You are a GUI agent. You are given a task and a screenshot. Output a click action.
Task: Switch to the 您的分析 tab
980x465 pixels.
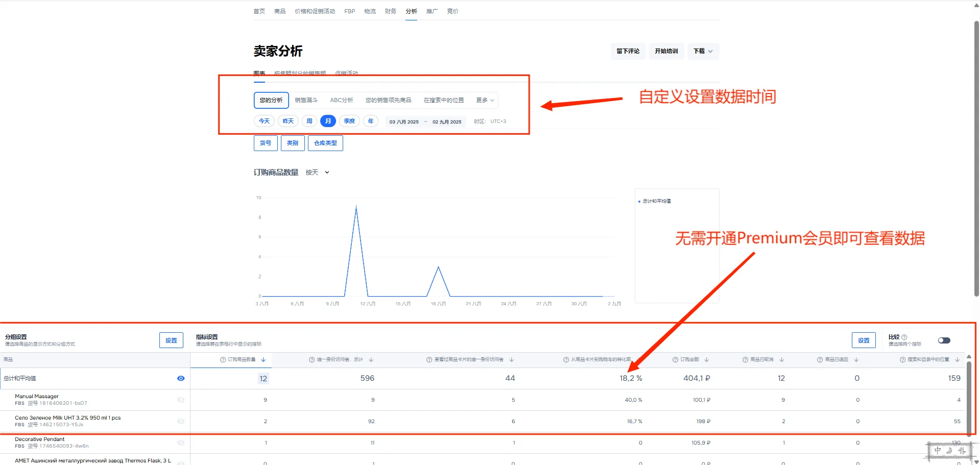pos(271,101)
